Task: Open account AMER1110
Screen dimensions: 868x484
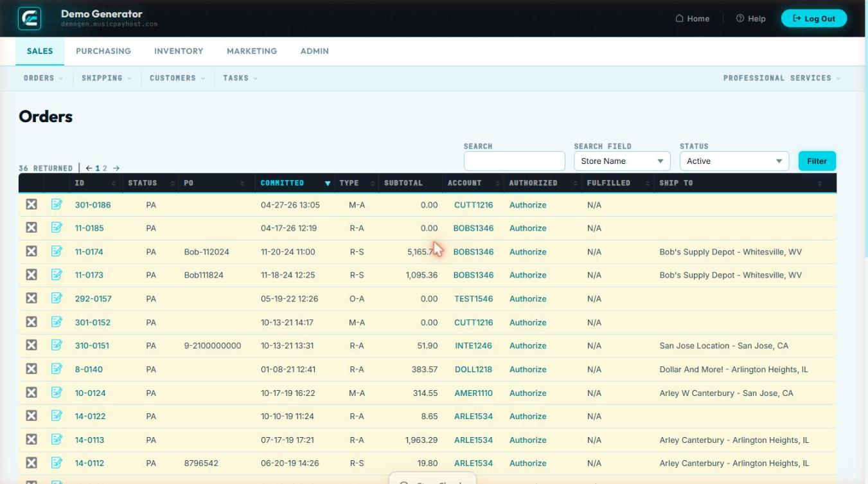Action: click(474, 393)
